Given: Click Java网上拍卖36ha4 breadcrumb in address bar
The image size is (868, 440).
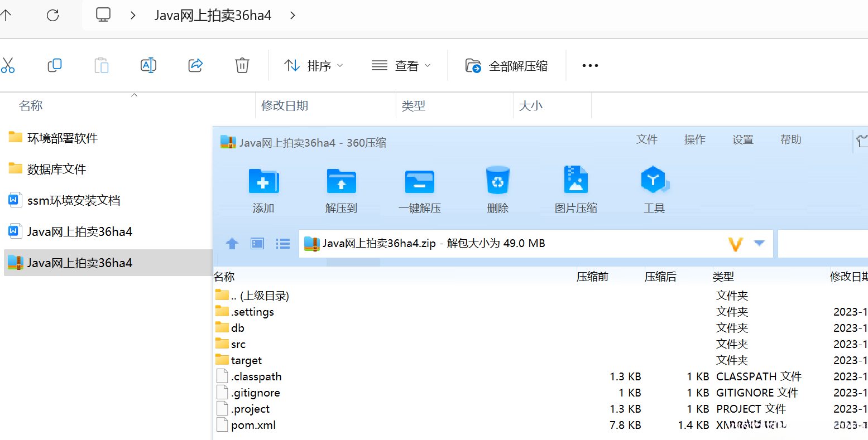Looking at the screenshot, I should [213, 16].
